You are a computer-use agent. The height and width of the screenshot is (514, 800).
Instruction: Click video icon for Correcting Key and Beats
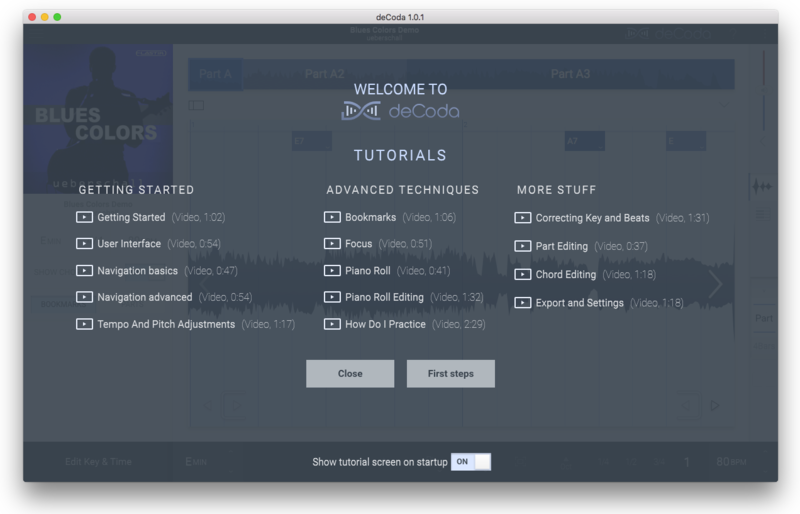pyautogui.click(x=522, y=218)
